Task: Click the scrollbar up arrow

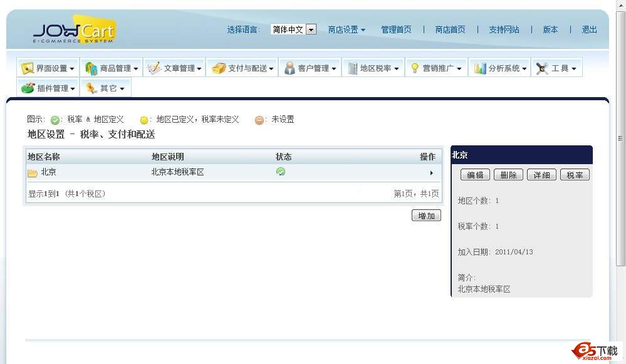Action: pos(620,6)
